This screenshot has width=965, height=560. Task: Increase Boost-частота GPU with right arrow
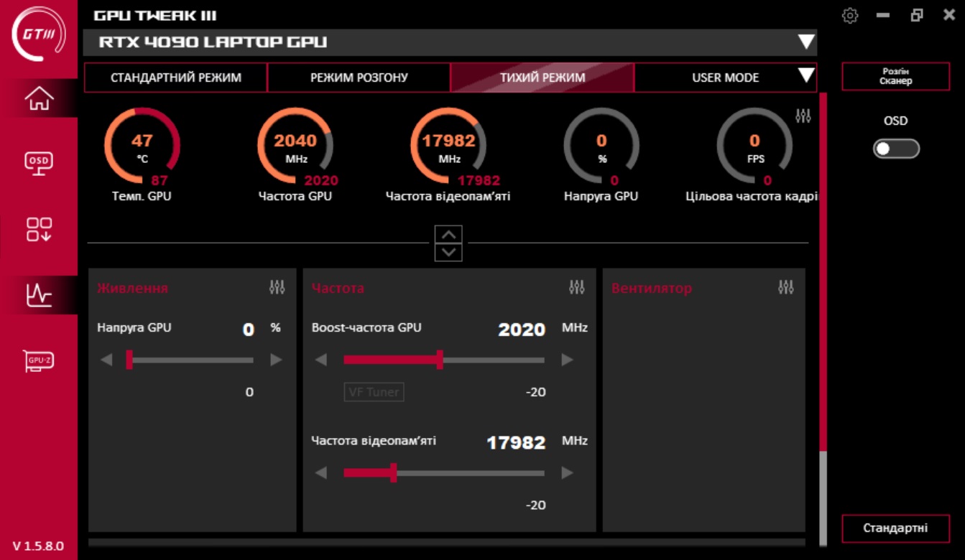tap(567, 360)
